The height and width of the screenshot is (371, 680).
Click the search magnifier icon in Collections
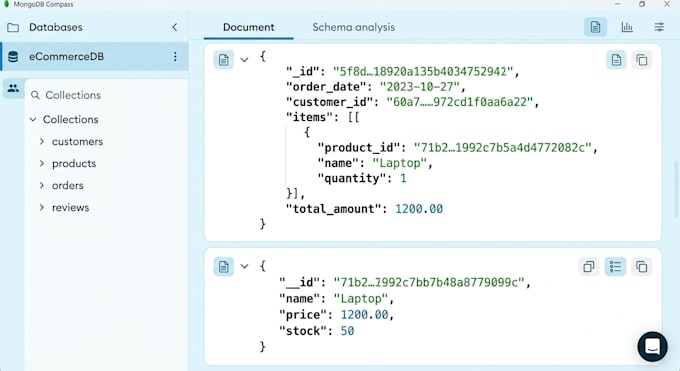pyautogui.click(x=35, y=95)
